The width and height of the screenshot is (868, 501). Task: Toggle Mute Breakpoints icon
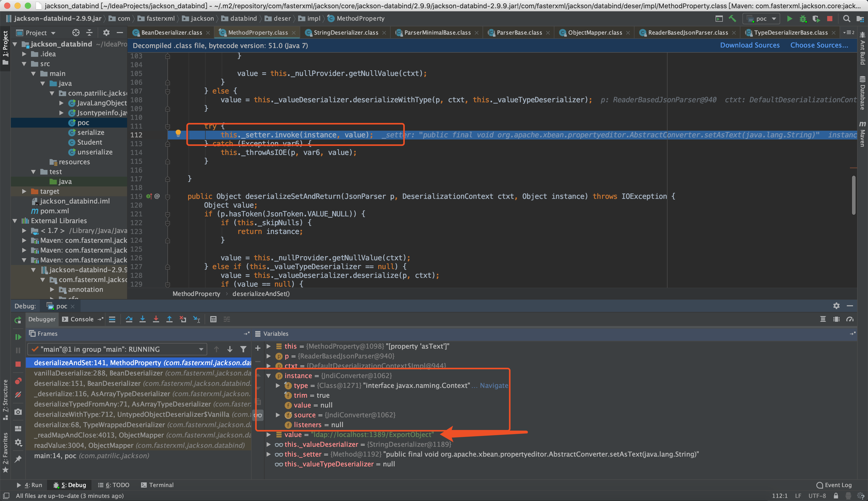point(18,394)
